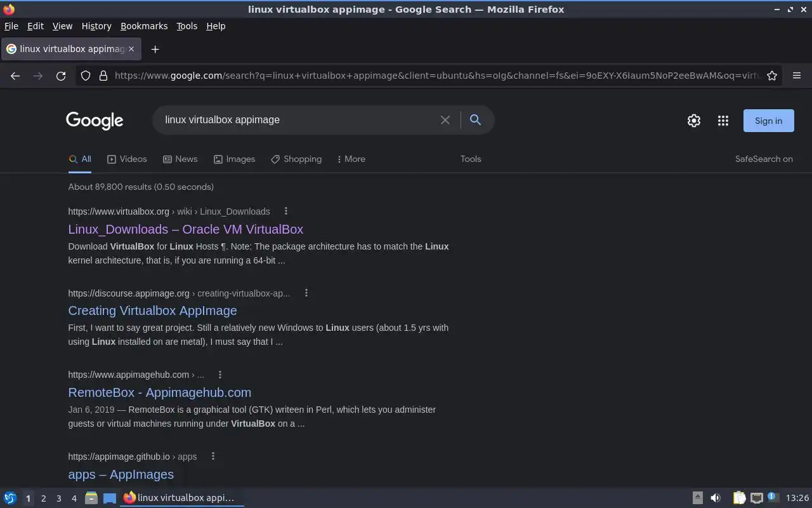The image size is (812, 508).
Task: Switch to workspace 2
Action: point(43,498)
